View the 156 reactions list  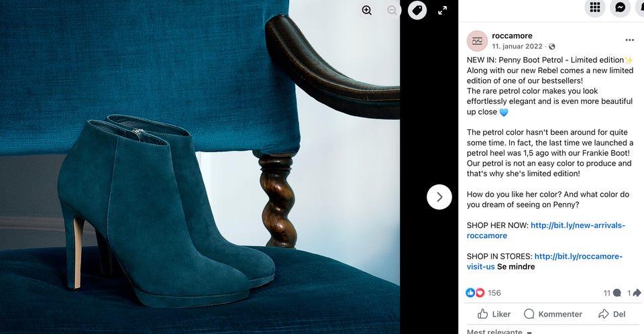pos(484,293)
